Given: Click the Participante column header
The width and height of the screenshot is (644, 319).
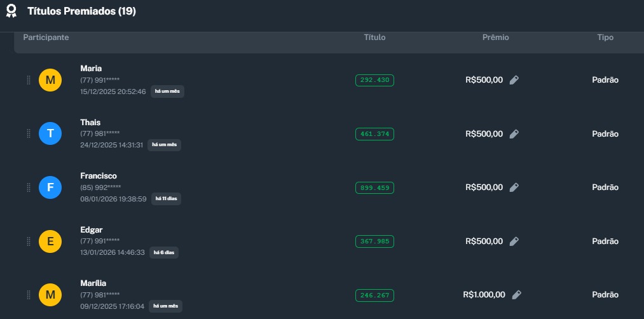Looking at the screenshot, I should coord(46,37).
